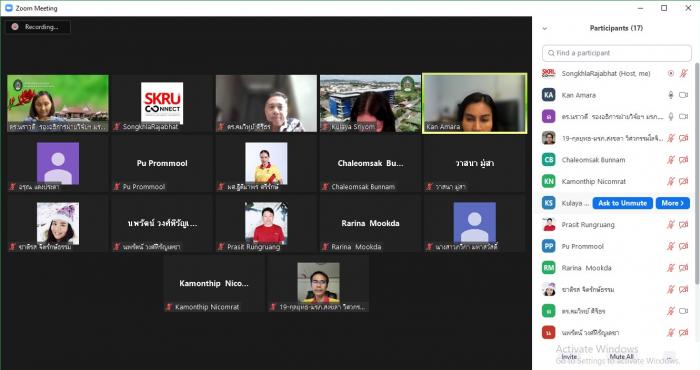This screenshot has width=700, height=370.
Task: Click Kan Amara's video camera icon
Action: tap(683, 95)
